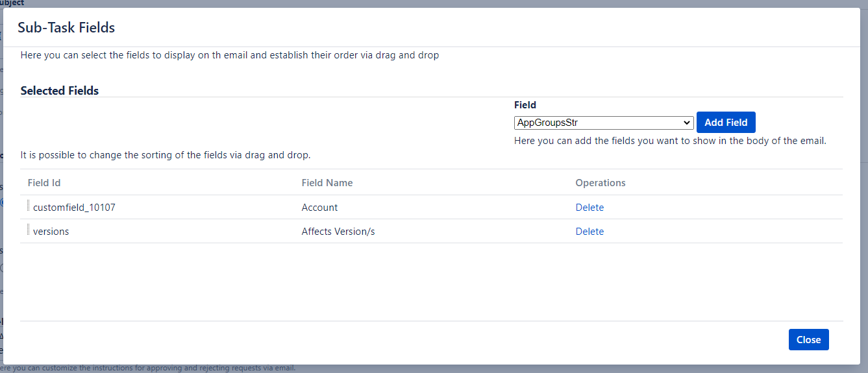Open the Field dropdown showing AppGroupsStr
868x373 pixels.
tap(604, 123)
